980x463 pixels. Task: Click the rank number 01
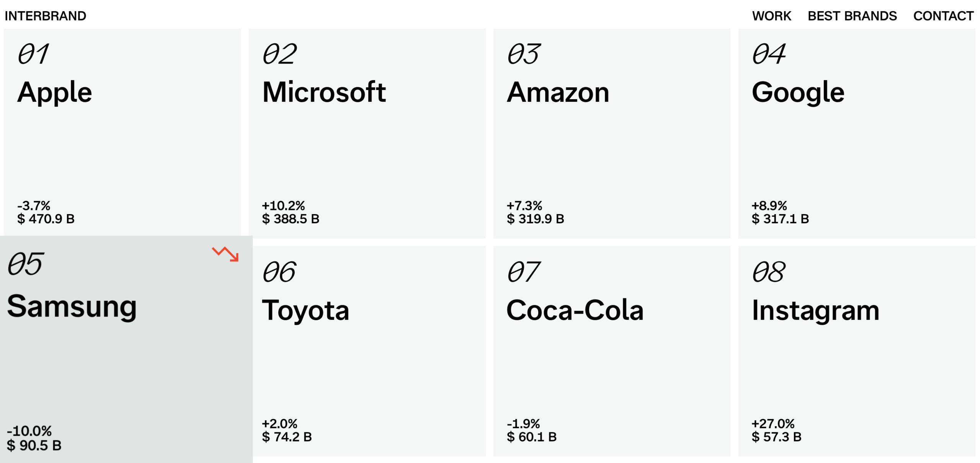click(34, 54)
